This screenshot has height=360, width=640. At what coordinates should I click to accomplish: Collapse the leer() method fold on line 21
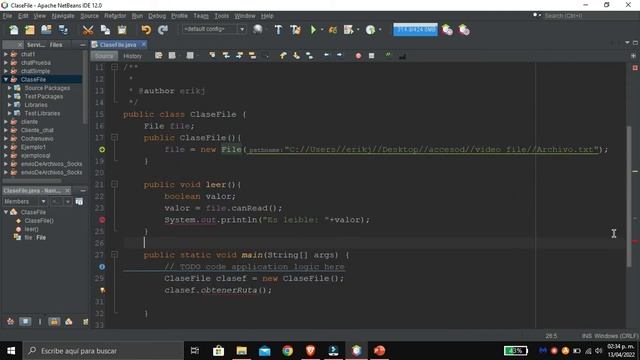pyautogui.click(x=115, y=184)
